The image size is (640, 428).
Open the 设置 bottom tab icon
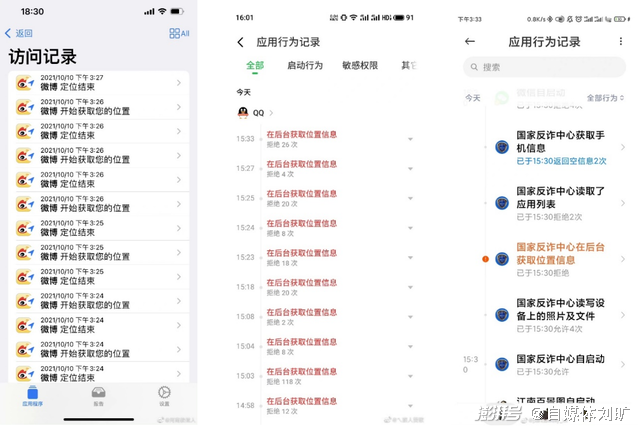(164, 393)
